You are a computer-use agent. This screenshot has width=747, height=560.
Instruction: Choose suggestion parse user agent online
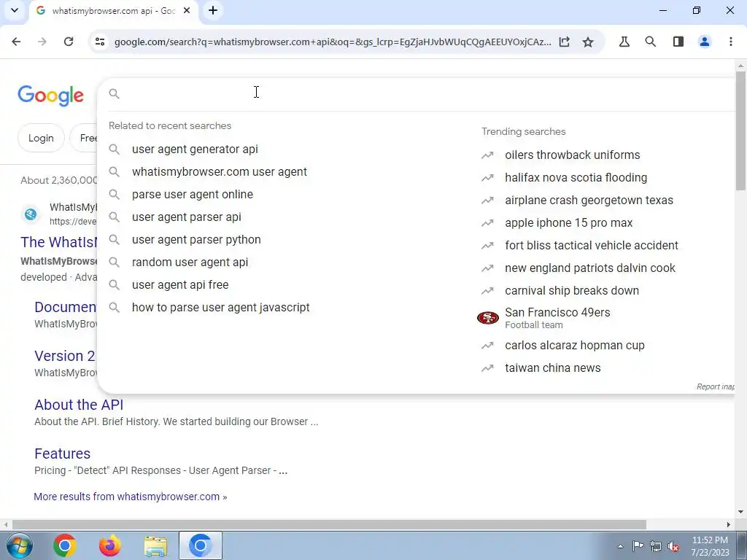coord(193,194)
